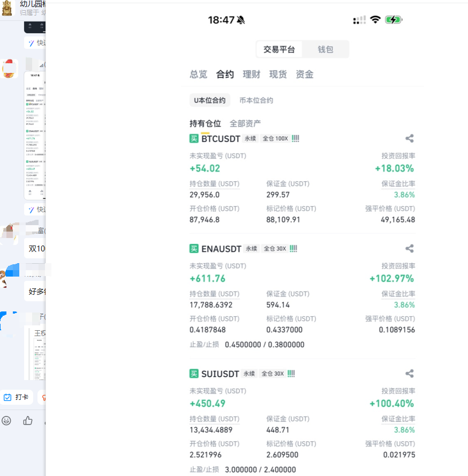This screenshot has height=476, width=468.
Task: Open the 理财 tab
Action: click(252, 75)
